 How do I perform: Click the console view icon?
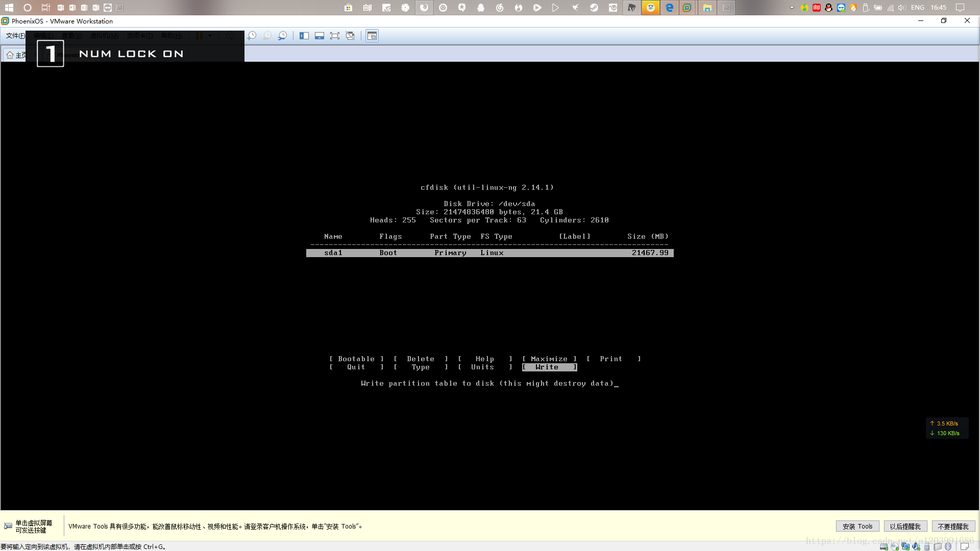[372, 36]
